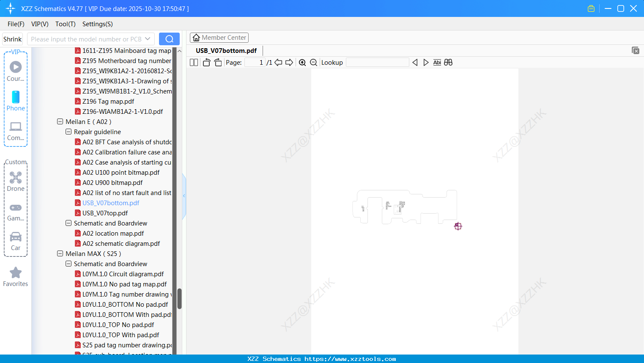Open the Settings(S) menu
This screenshot has height=363, width=644.
[x=98, y=24]
